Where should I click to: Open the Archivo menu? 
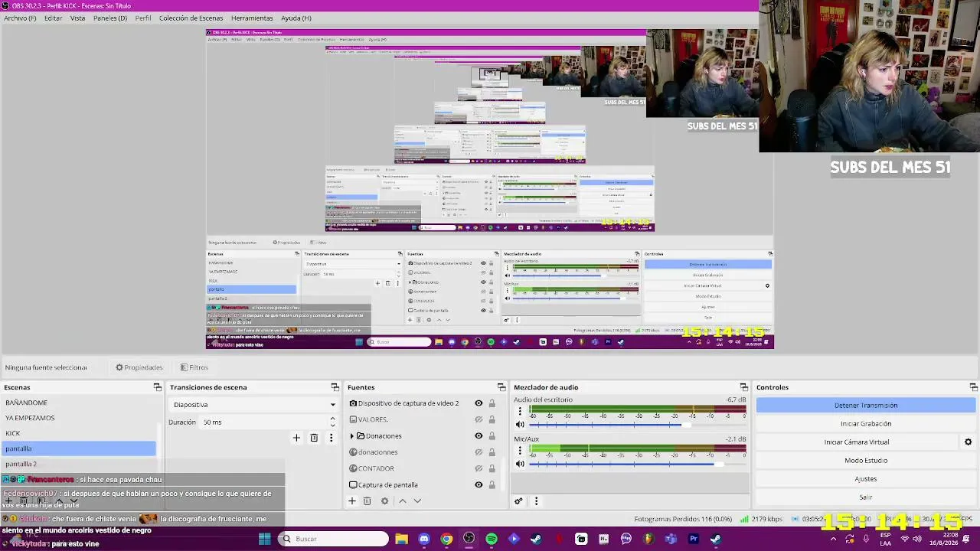20,18
